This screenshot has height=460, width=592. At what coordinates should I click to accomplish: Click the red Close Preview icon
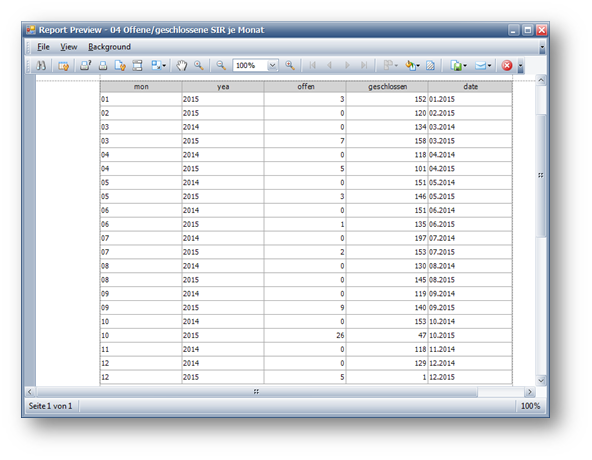tap(507, 66)
